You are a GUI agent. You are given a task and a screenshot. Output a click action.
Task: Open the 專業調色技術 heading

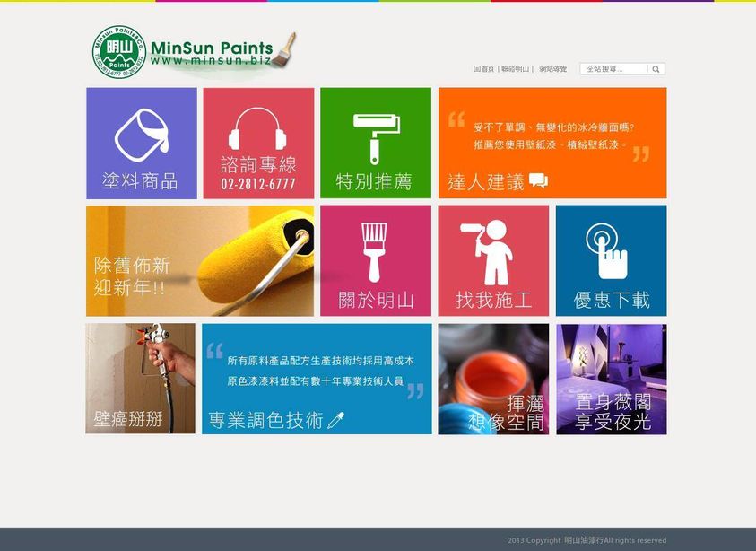(266, 420)
